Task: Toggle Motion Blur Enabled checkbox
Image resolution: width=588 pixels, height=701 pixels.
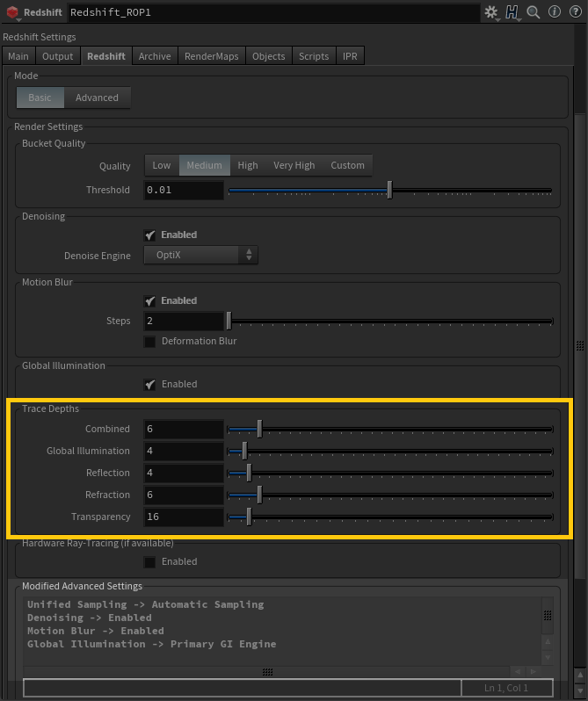Action: 150,301
